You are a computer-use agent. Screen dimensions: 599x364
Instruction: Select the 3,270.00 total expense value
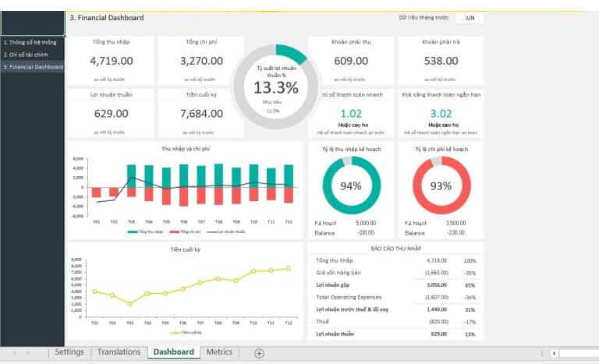point(201,61)
